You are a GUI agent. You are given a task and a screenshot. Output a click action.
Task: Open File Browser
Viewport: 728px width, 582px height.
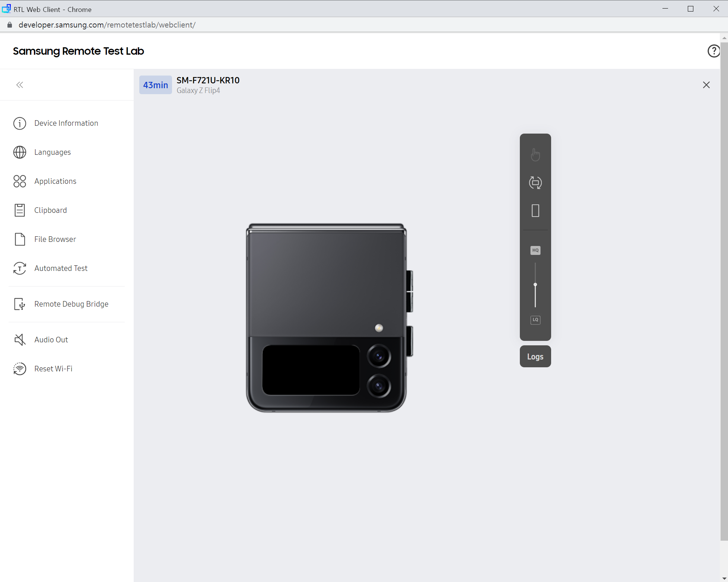(x=55, y=239)
